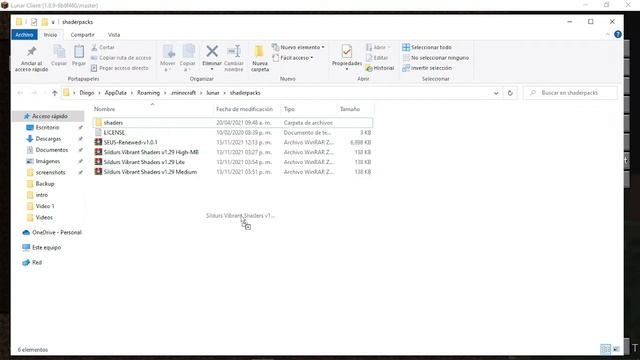The image size is (640, 360).
Task: Select Copiar ruta de acceso
Action: coord(121,58)
